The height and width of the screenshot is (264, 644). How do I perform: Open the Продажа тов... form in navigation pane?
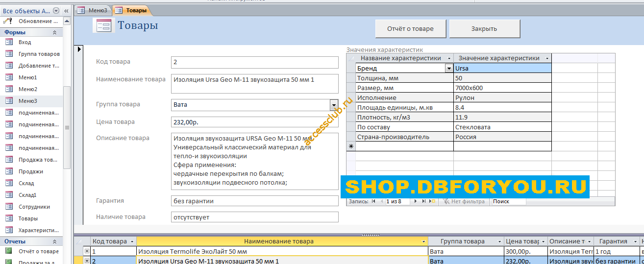[32, 160]
